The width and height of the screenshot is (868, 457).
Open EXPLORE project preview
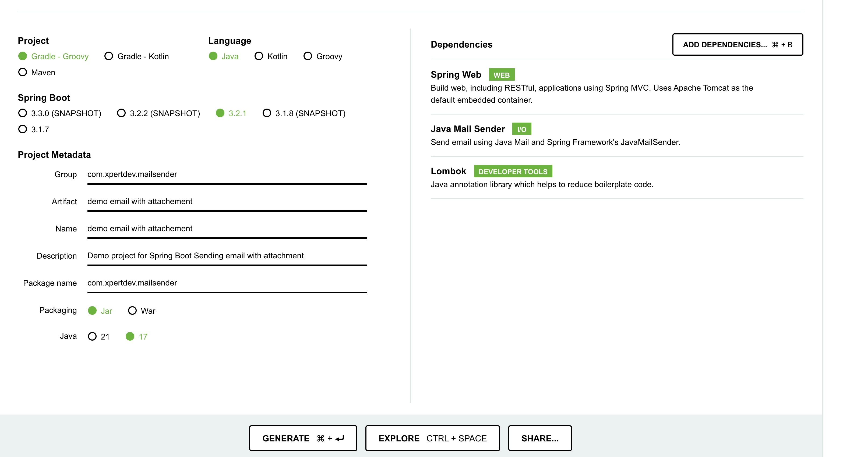[432, 438]
